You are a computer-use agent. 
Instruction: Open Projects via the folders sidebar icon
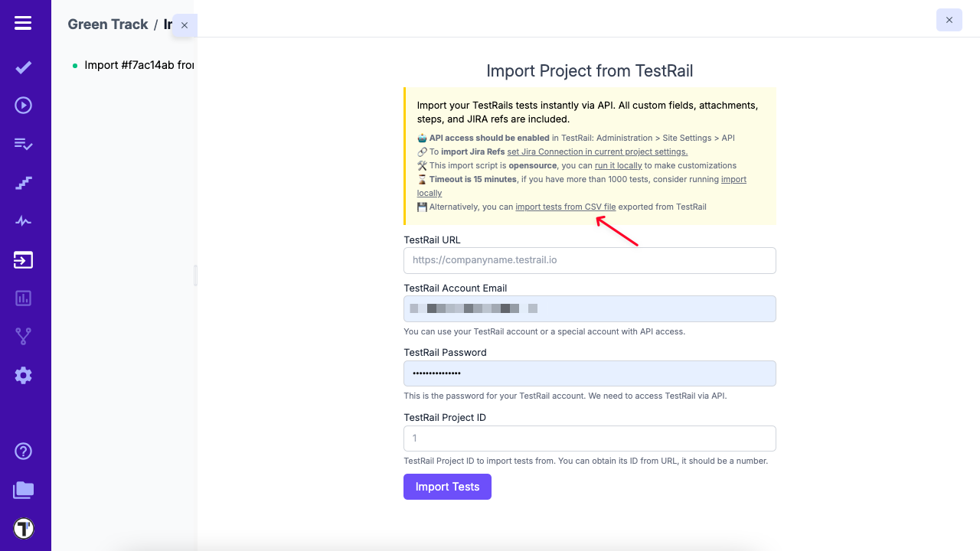[23, 490]
